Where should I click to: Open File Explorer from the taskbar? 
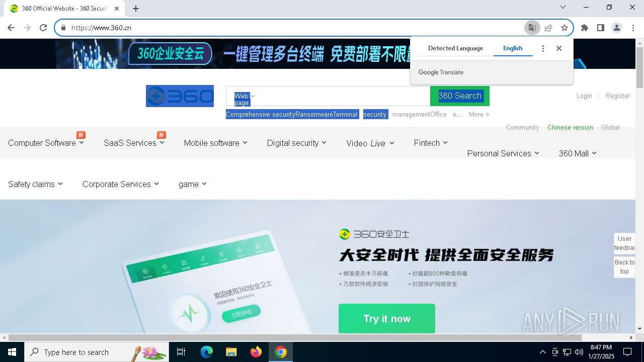pos(231,352)
